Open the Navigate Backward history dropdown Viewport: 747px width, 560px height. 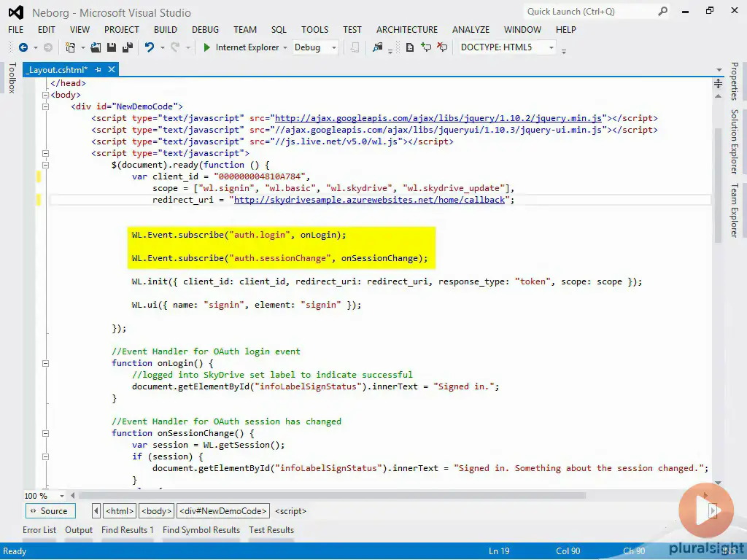[x=35, y=47]
